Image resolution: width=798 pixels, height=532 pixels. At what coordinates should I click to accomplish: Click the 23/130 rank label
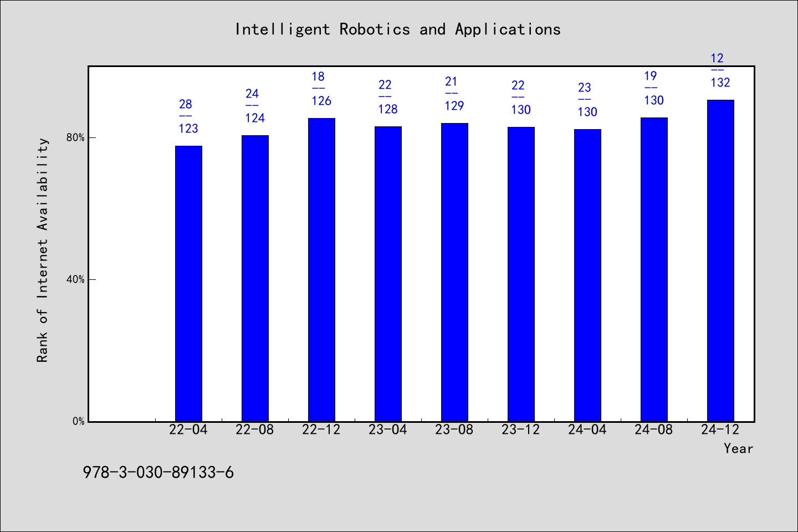(x=587, y=100)
